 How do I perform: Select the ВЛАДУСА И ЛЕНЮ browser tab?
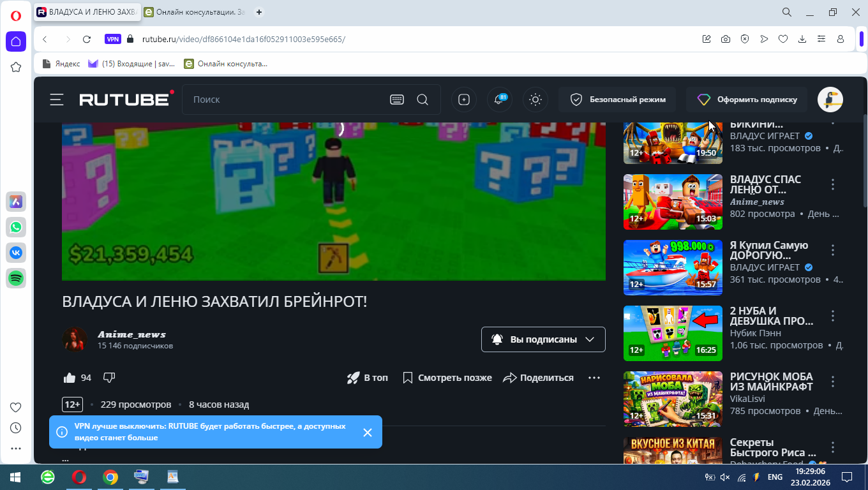click(86, 12)
